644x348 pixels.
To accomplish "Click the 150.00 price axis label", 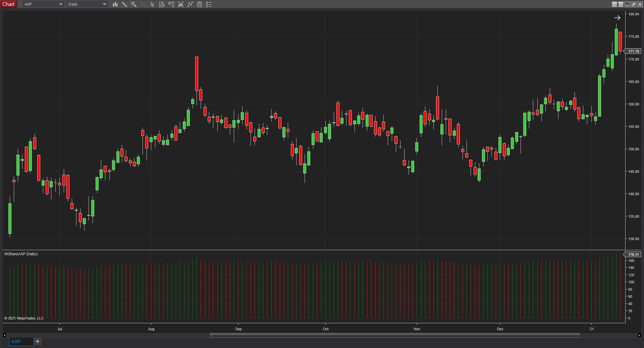I will (634, 149).
